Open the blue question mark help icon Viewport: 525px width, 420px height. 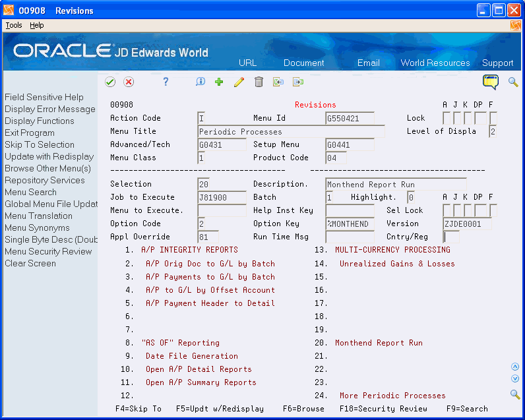(166, 82)
